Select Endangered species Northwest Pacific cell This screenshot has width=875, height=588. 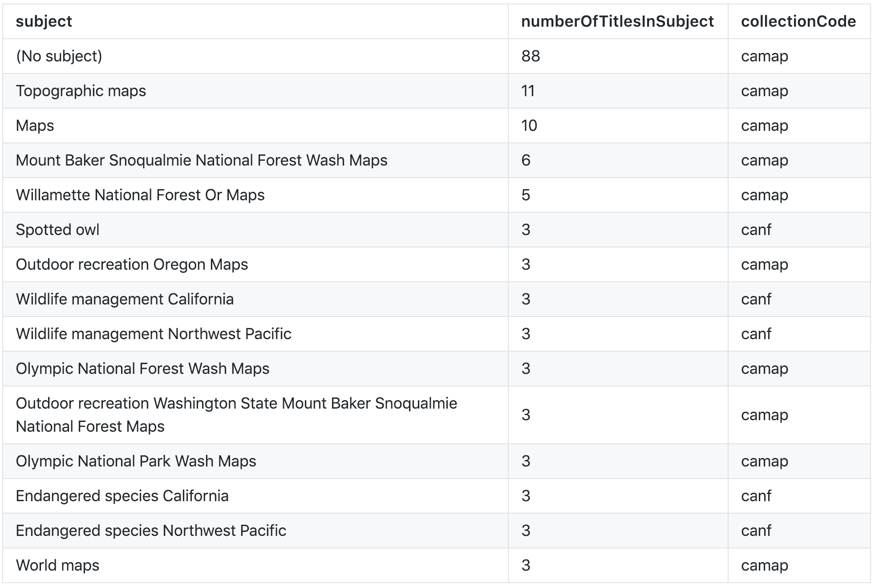click(x=151, y=531)
